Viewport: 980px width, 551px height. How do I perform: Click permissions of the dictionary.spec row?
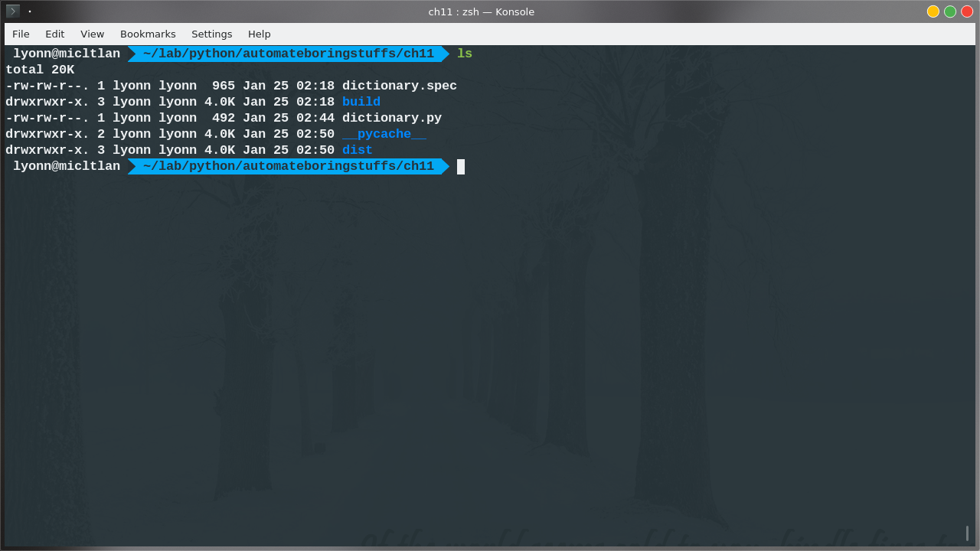47,86
